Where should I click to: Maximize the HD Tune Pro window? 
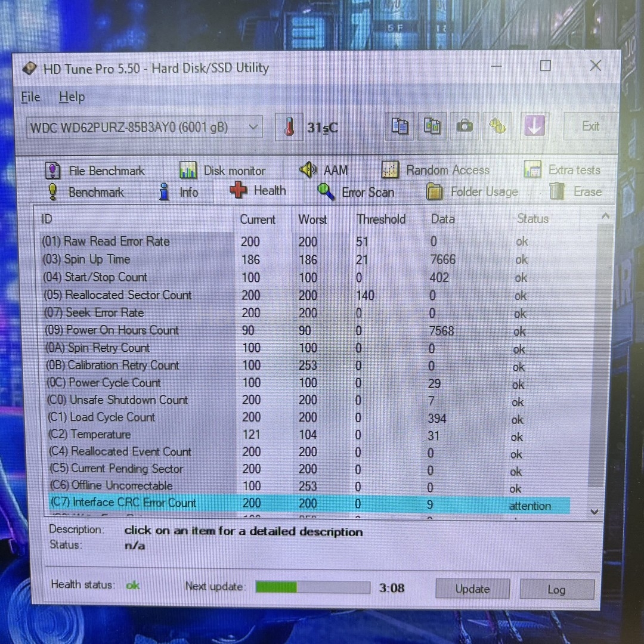[545, 66]
